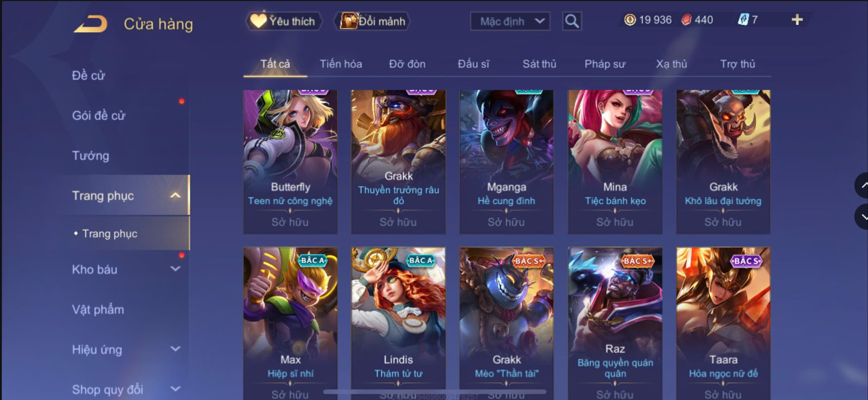Click the red ruby gem icon

[686, 20]
